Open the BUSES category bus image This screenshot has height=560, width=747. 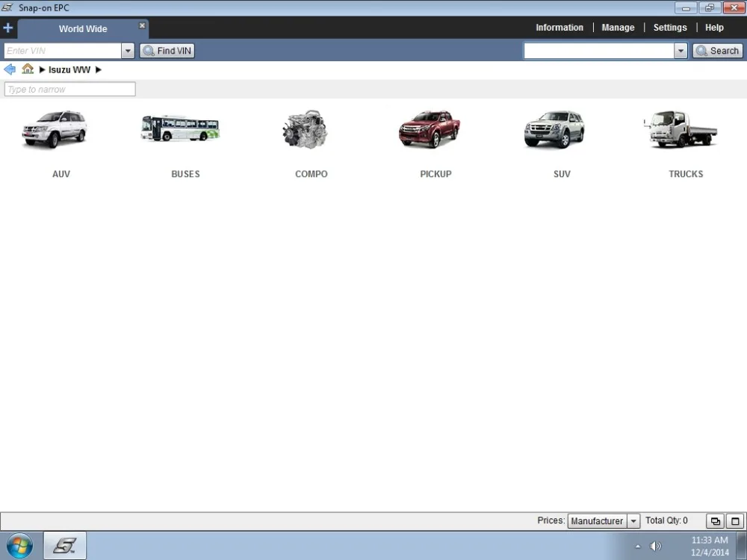pos(180,128)
